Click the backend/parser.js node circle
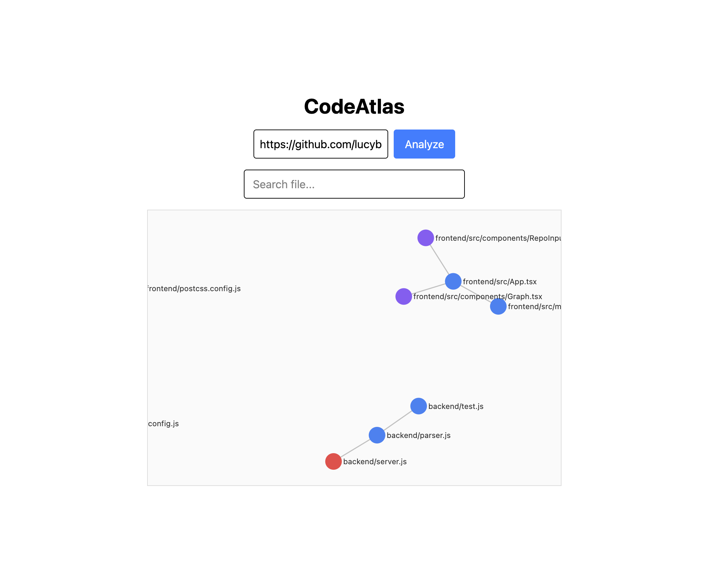Viewport: 728px width, 563px height. (x=377, y=435)
